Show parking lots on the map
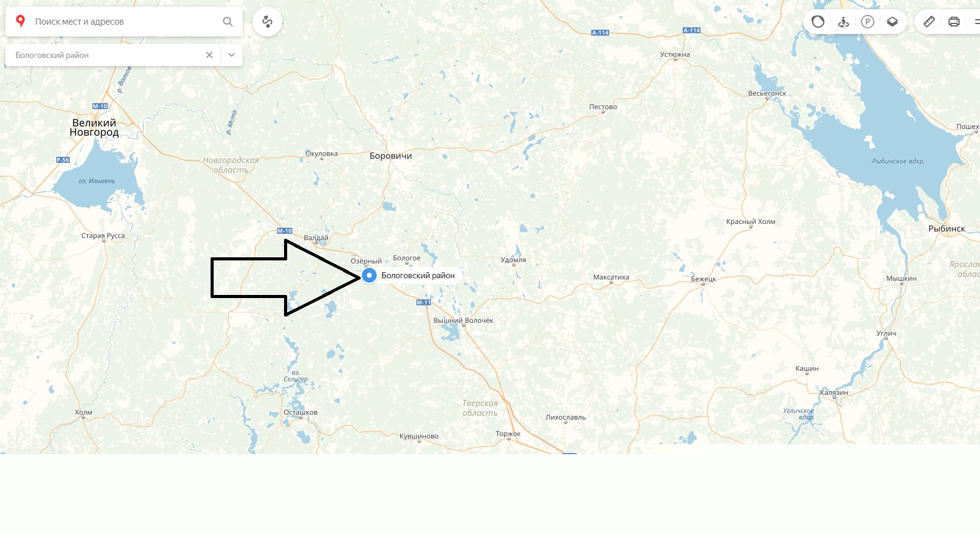980x535 pixels. (868, 22)
